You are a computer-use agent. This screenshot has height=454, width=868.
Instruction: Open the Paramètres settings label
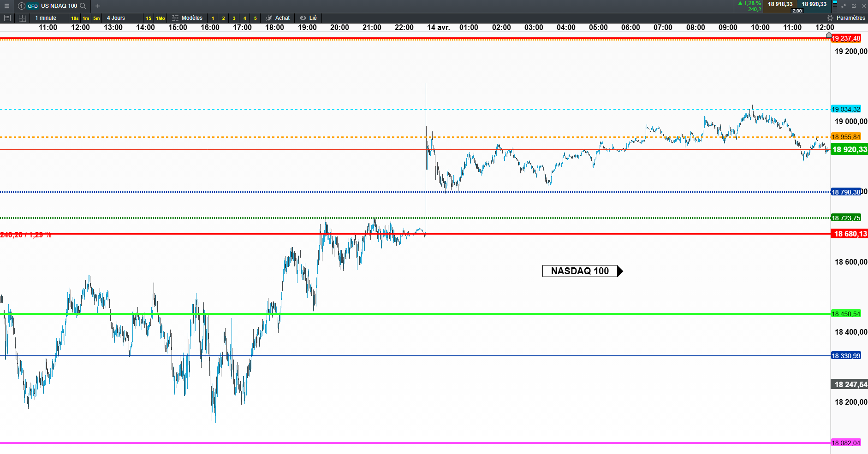(x=850, y=18)
